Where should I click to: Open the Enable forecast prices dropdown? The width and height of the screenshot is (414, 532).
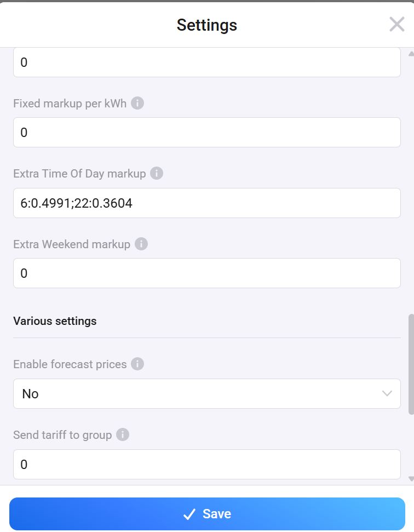(207, 393)
